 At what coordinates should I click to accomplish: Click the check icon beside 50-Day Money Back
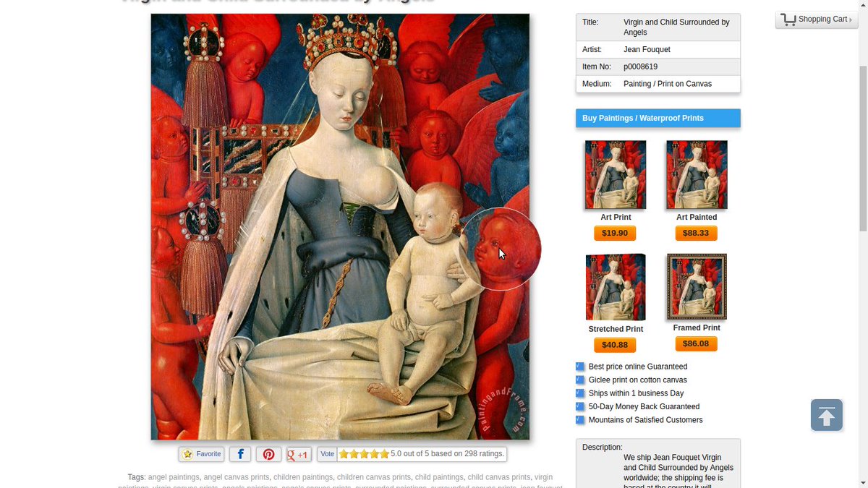pyautogui.click(x=580, y=406)
